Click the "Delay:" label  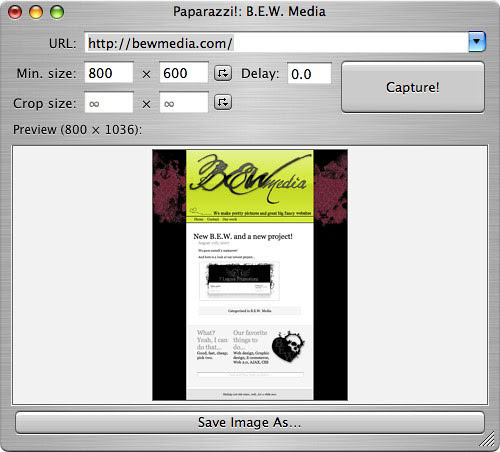coord(260,73)
